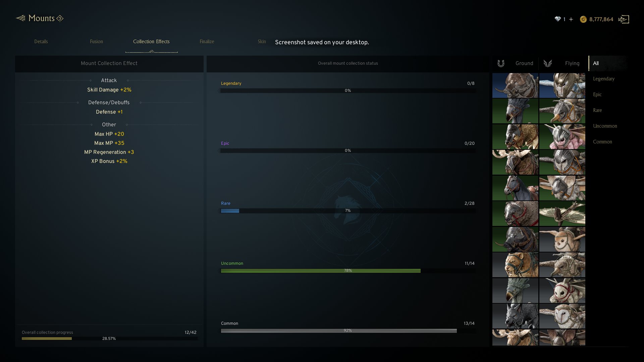
Task: Open the Details tab
Action: click(x=41, y=42)
